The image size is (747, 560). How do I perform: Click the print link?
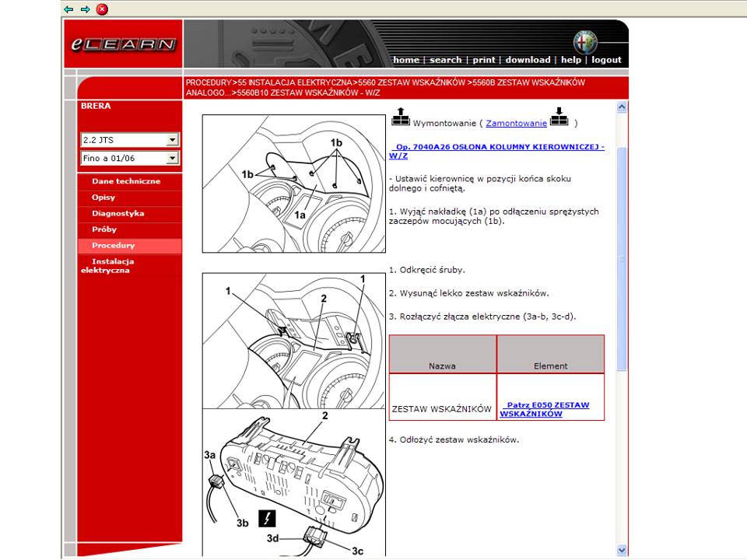tap(483, 60)
